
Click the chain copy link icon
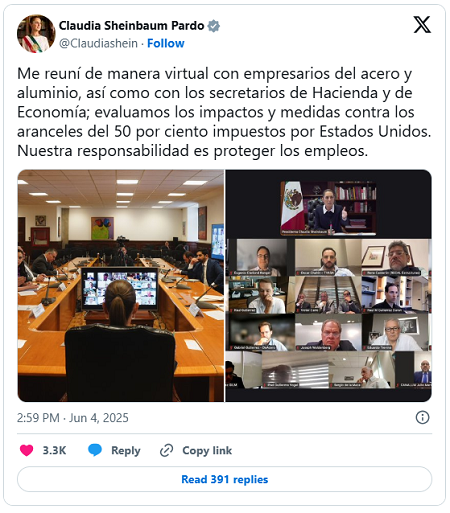(x=166, y=450)
